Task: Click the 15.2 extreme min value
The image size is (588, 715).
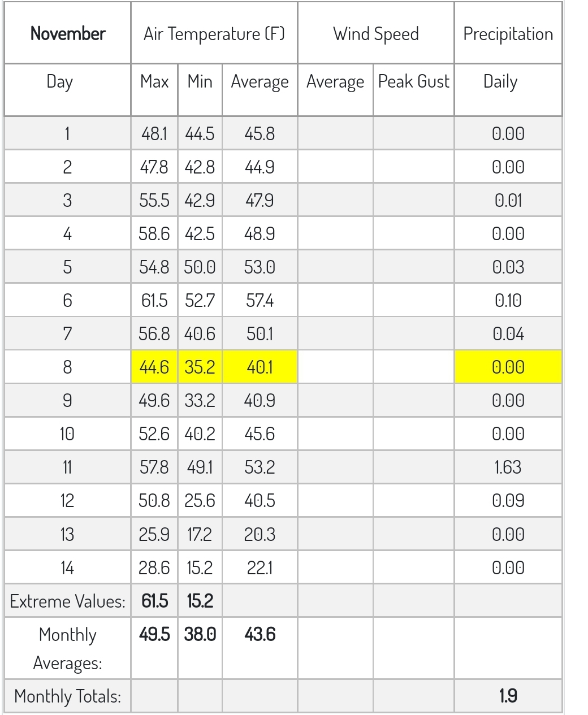Action: [x=200, y=601]
